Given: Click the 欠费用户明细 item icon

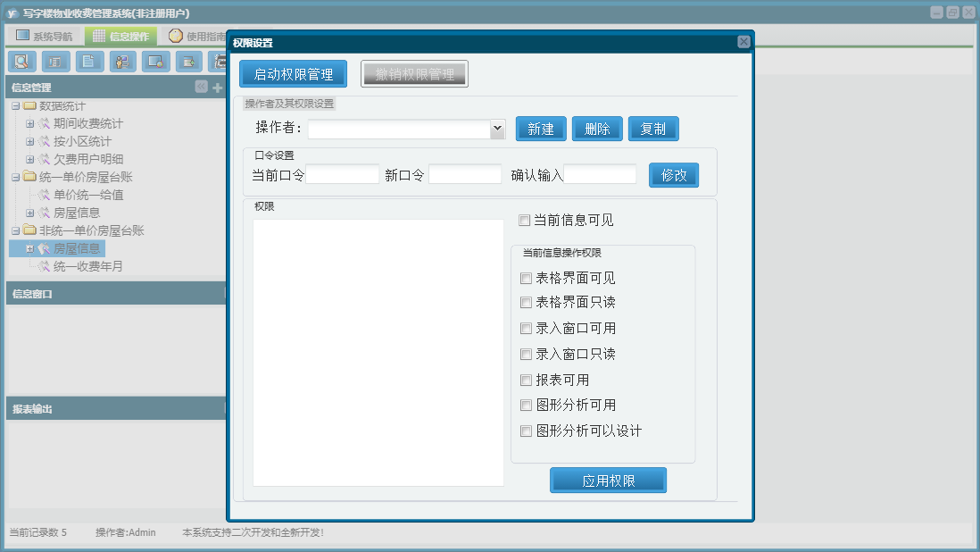Looking at the screenshot, I should click(45, 159).
